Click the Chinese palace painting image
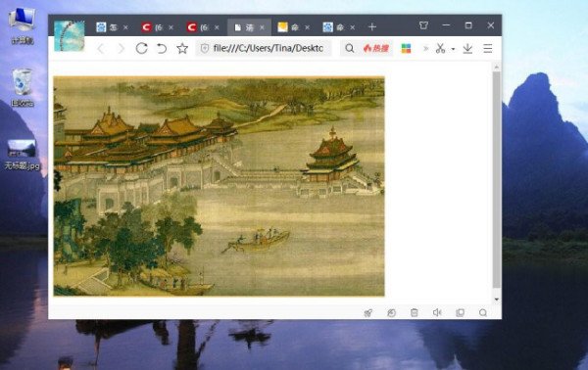The height and width of the screenshot is (370, 588). click(219, 186)
